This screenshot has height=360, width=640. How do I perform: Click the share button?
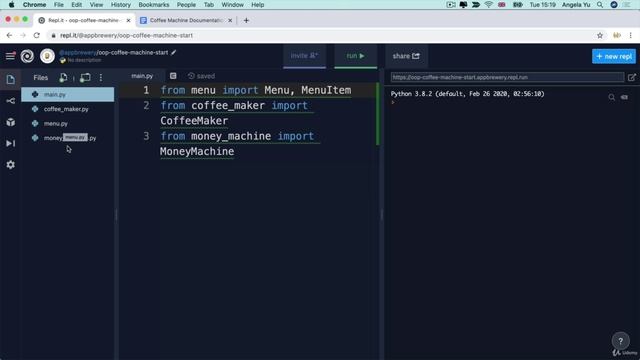(x=406, y=56)
